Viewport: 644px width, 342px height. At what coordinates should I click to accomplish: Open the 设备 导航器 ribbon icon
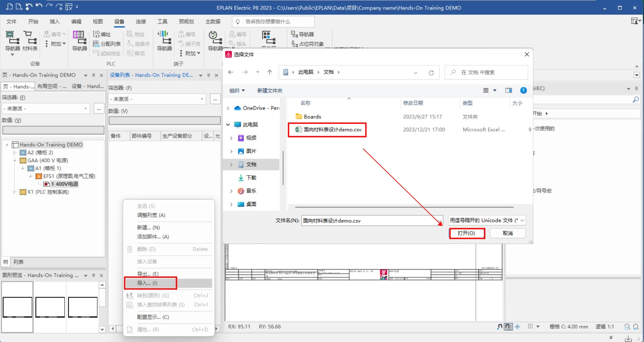point(12,41)
